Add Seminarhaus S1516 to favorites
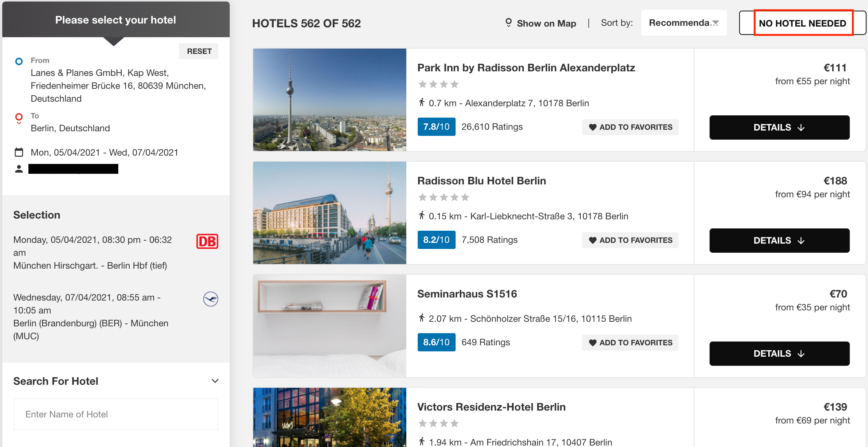868x447 pixels. [630, 343]
